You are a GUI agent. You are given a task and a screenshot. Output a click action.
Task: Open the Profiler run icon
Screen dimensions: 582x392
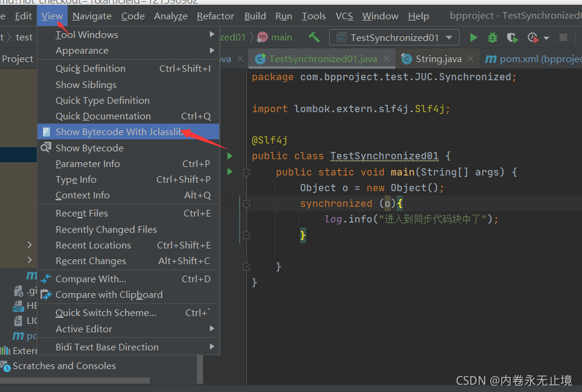[532, 37]
